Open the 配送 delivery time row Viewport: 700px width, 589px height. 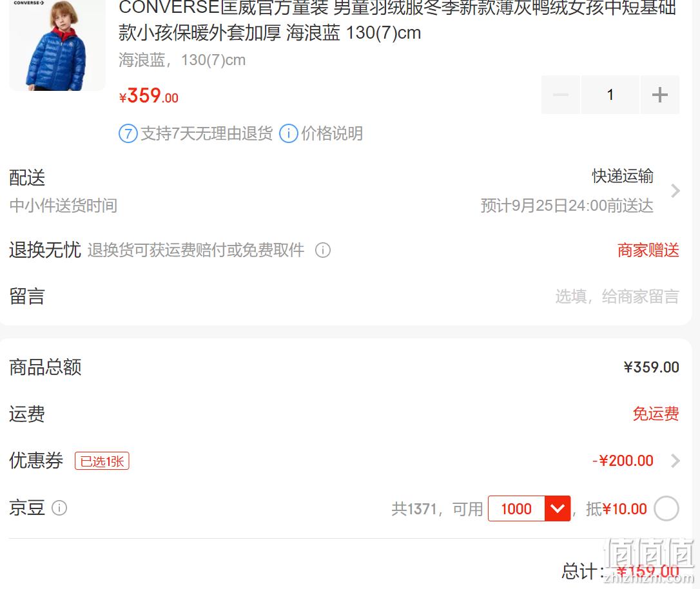tap(344, 191)
